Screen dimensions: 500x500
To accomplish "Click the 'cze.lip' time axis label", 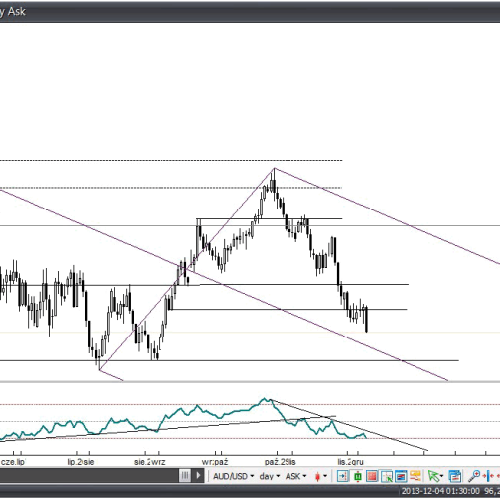I will click(x=13, y=462).
